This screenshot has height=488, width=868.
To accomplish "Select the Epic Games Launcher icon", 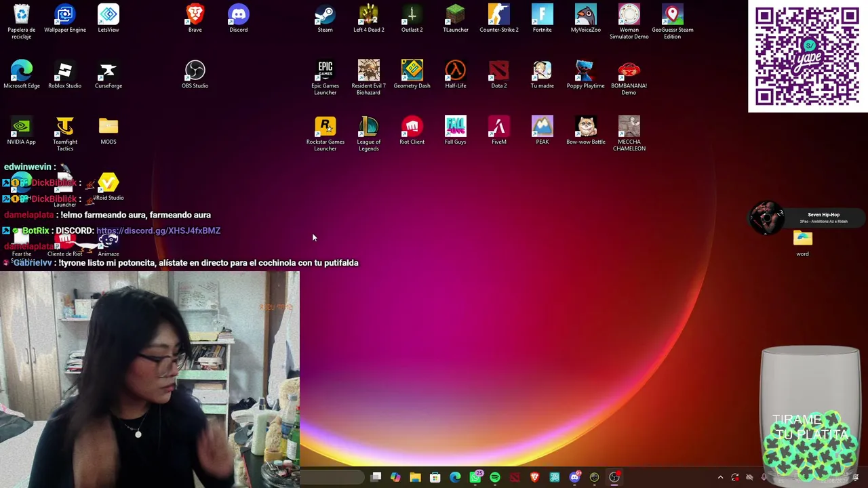I will click(x=325, y=78).
